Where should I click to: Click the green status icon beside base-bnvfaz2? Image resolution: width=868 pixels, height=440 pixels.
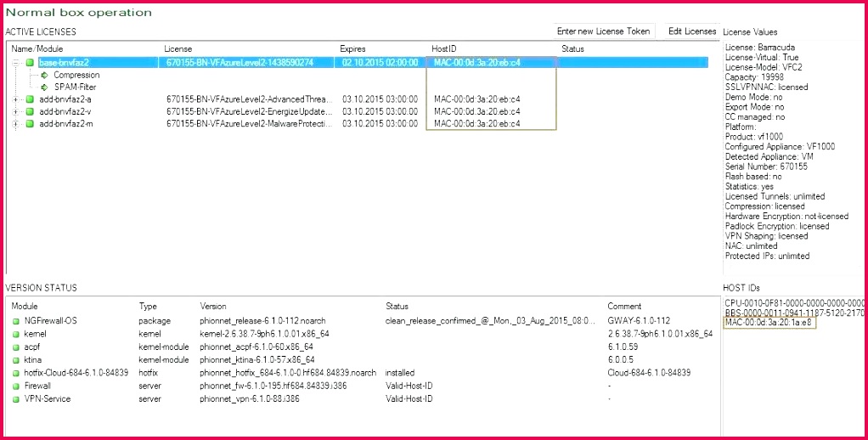pos(30,63)
